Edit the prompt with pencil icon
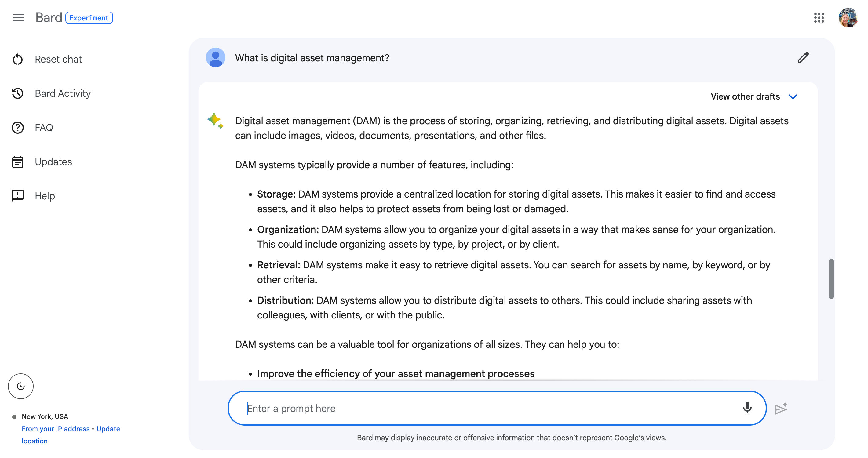868x458 pixels. (803, 58)
